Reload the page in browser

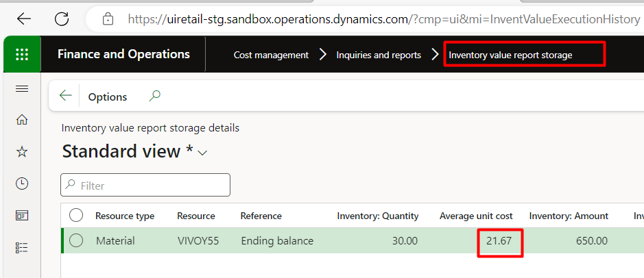62,18
